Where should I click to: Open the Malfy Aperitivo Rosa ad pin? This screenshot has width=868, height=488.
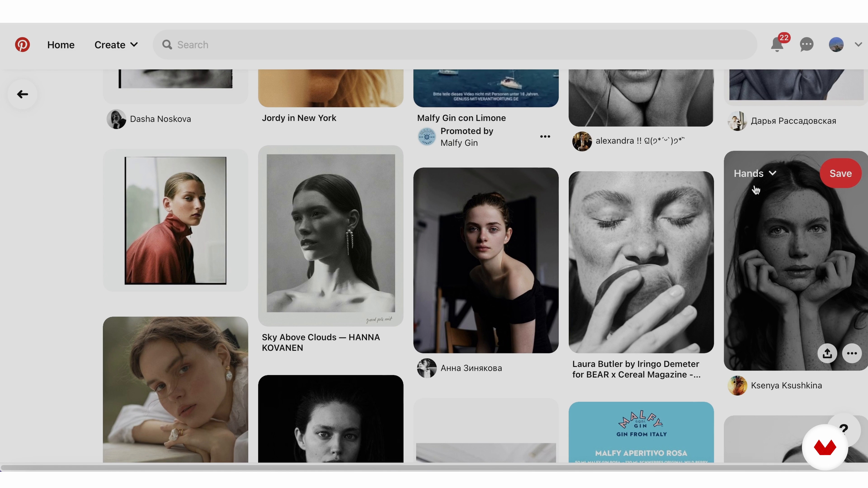point(641,432)
